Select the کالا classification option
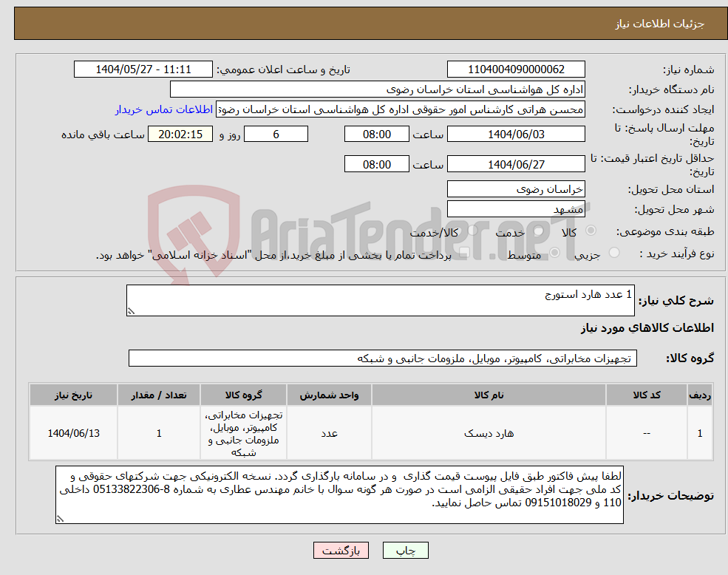 [590, 230]
